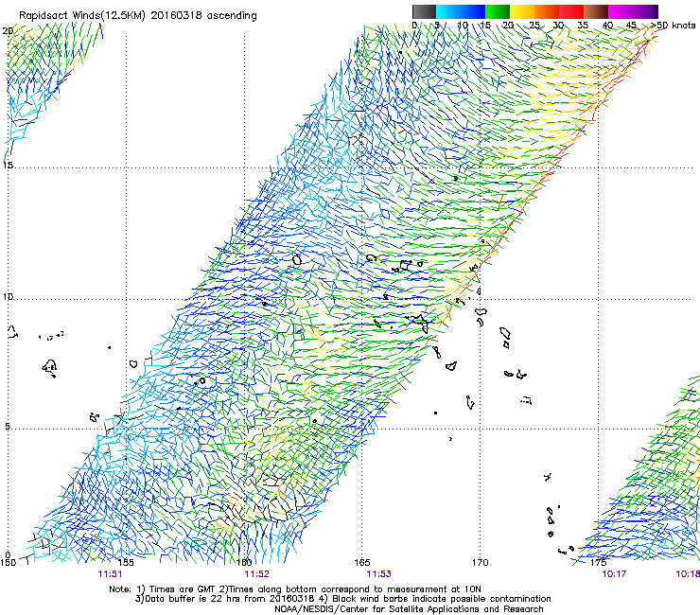The height and width of the screenshot is (615, 700).
Task: Click the latitude label 15
Action: click(x=8, y=166)
